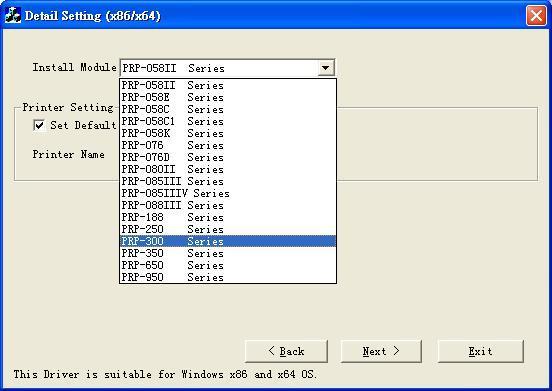
Task: Close the Detail Setting window
Action: (x=536, y=15)
